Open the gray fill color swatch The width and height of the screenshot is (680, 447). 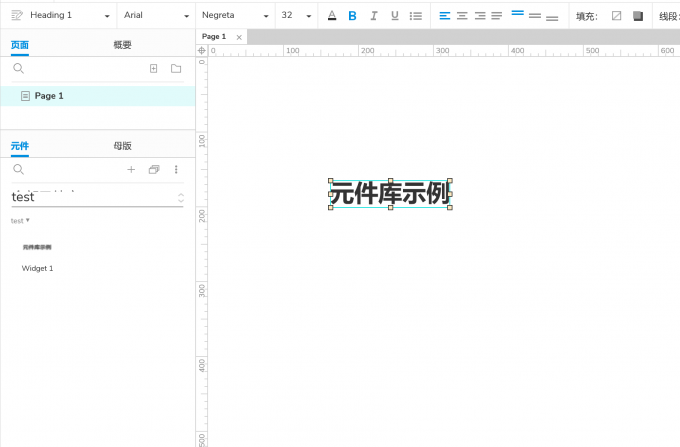[x=638, y=16]
